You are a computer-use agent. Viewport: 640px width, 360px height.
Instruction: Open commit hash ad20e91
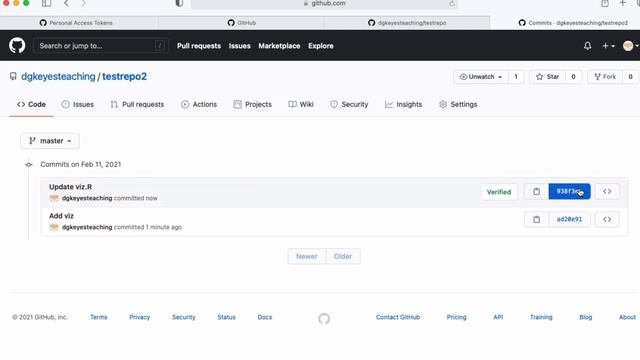pos(569,220)
